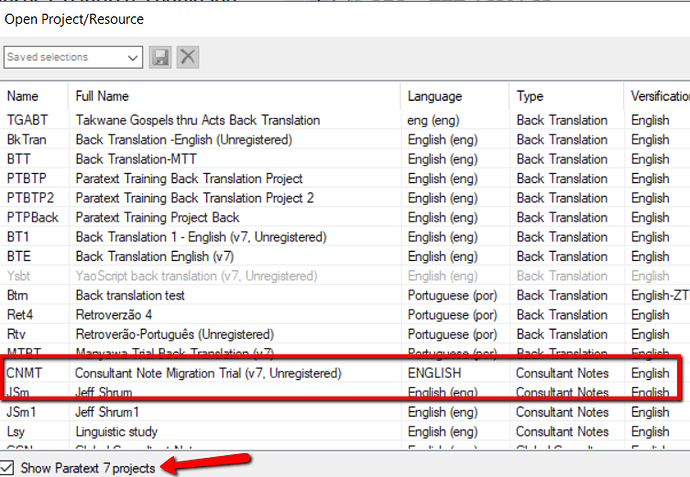Select Retroverão-Português (Unregistered)
Screen dimensions: 690x477
175,334
